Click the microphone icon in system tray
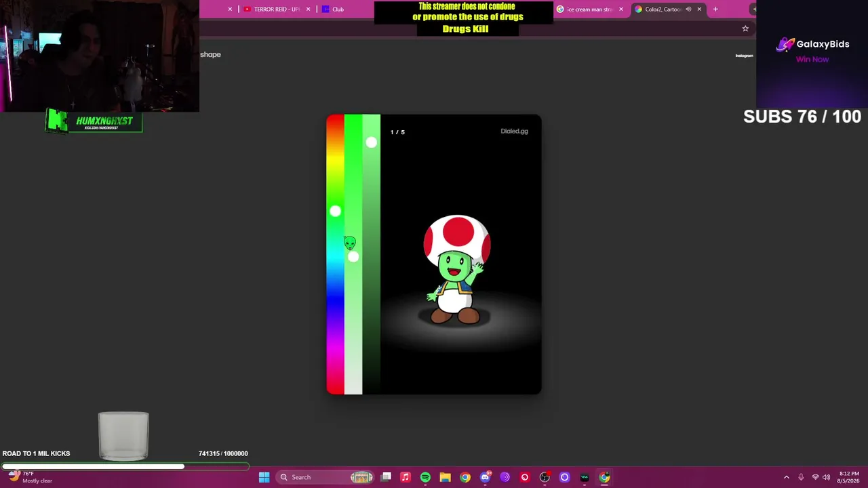This screenshot has width=868, height=488. 801,477
